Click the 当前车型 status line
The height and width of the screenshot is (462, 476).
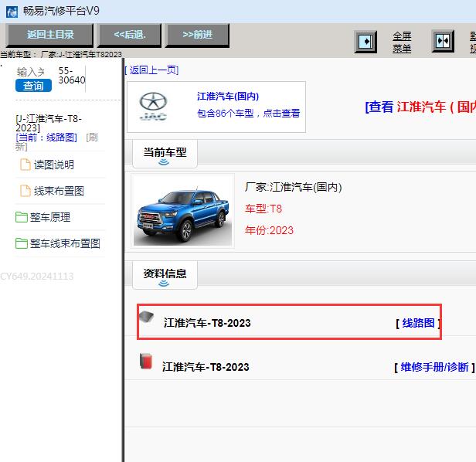coord(61,54)
